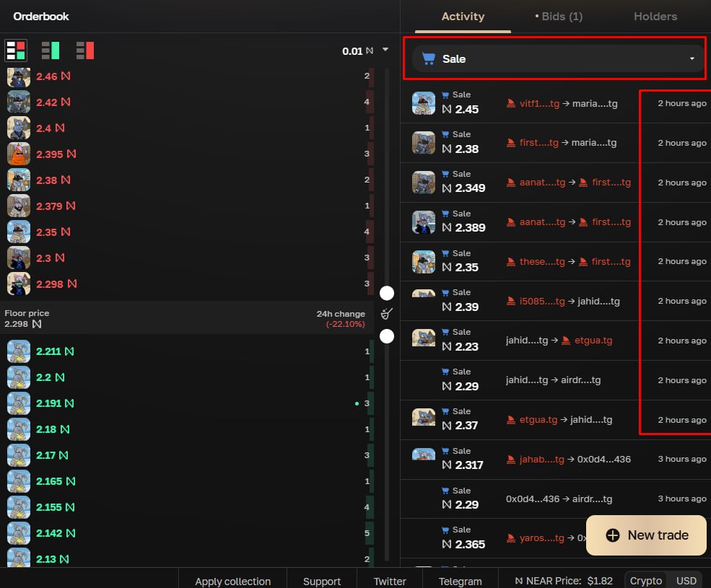711x588 pixels.
Task: Open the Sale activity filter dropdown arrow
Action: pos(692,58)
